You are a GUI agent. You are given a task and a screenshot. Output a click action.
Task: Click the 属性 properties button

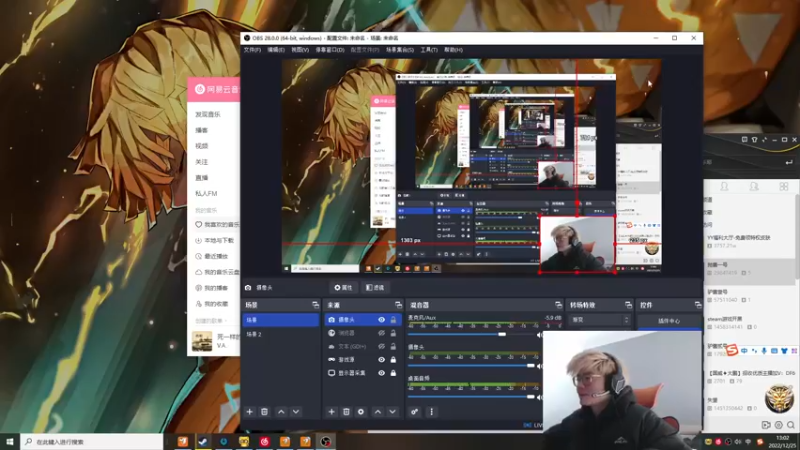[x=343, y=288]
